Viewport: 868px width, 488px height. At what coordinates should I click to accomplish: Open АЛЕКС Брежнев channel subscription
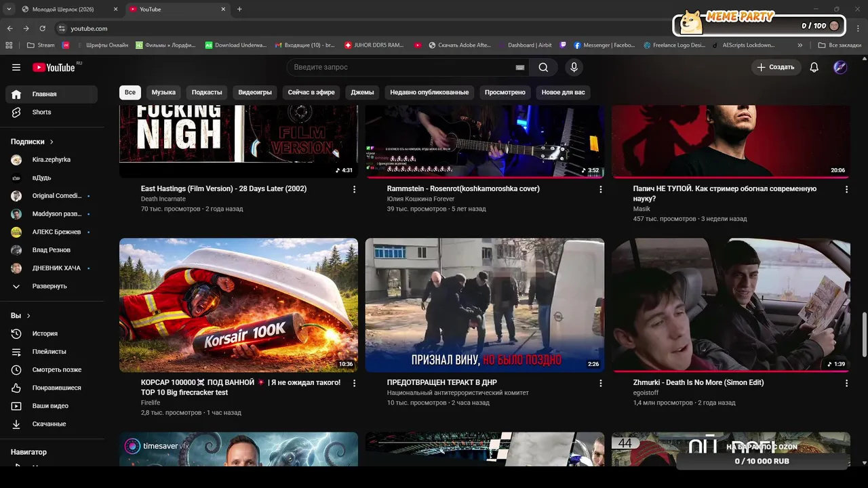[52, 232]
